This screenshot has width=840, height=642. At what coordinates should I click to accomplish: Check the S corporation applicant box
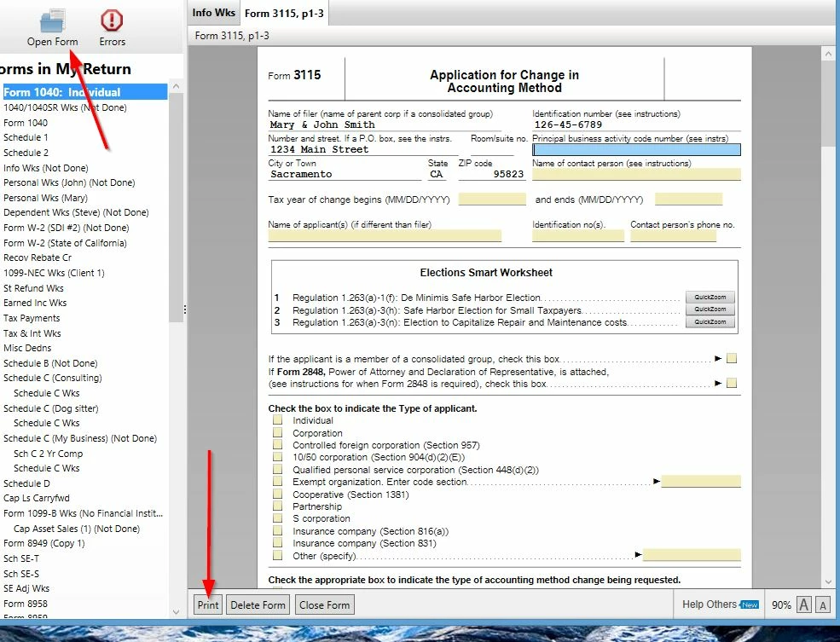(277, 518)
